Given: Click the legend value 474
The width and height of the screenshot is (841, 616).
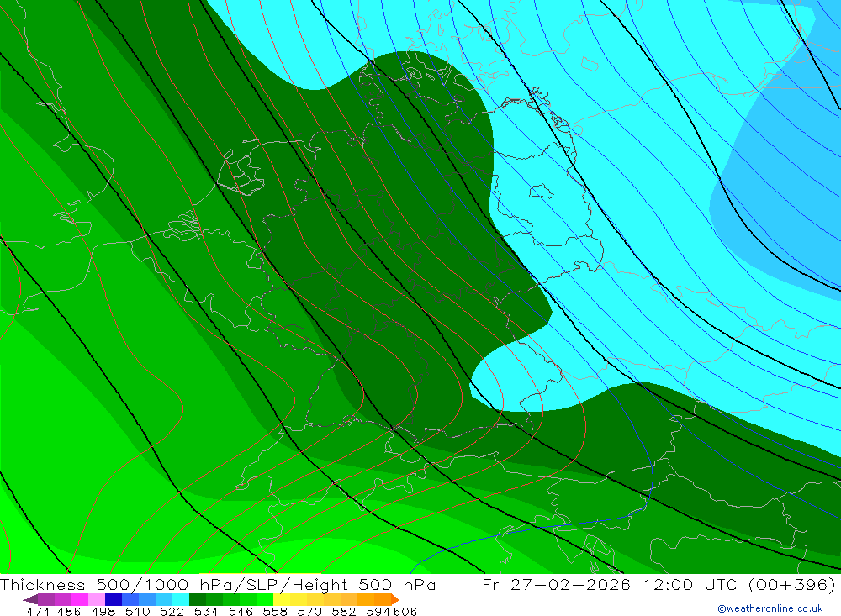Looking at the screenshot, I should tap(39, 611).
